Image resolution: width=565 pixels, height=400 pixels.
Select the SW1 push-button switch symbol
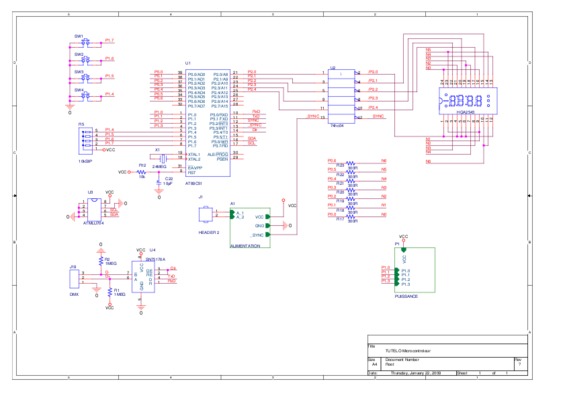86,43
